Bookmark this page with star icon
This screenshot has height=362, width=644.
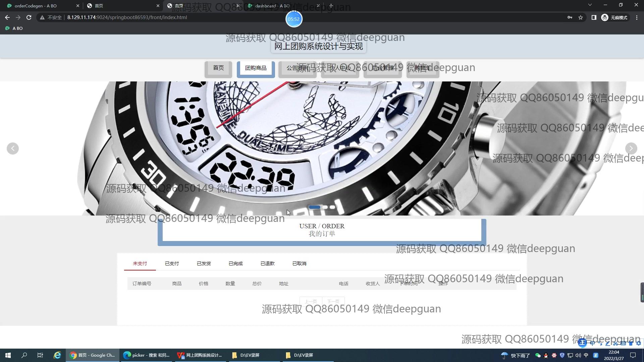coord(581,17)
